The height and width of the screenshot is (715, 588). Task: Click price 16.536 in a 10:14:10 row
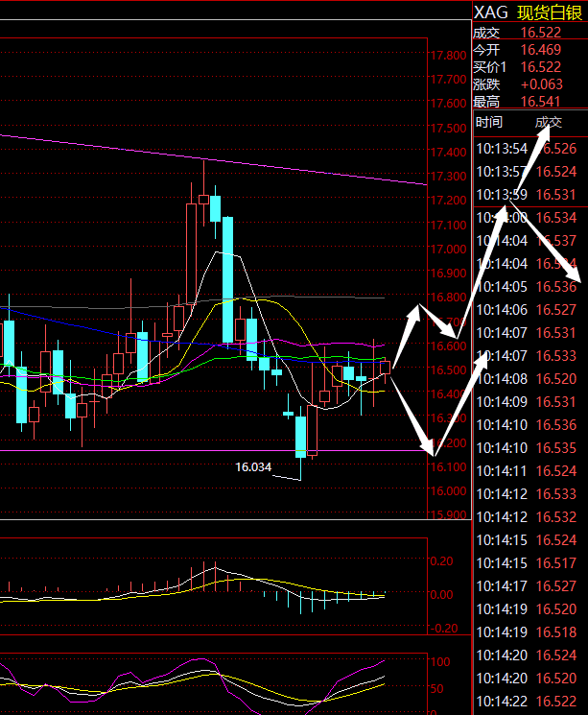556,425
